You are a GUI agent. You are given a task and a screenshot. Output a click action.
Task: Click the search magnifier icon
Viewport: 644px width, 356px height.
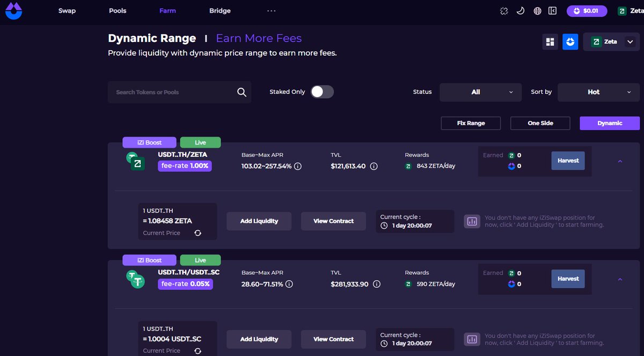point(241,92)
